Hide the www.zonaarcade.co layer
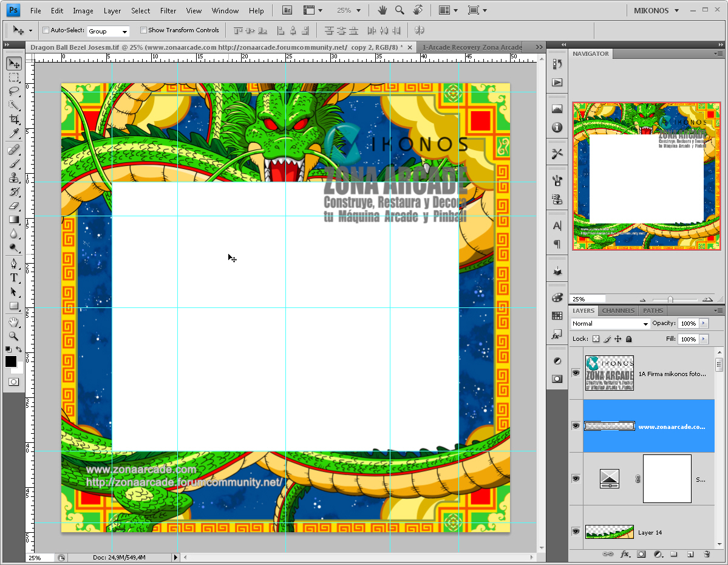Viewport: 728px width, 565px height. (x=576, y=426)
